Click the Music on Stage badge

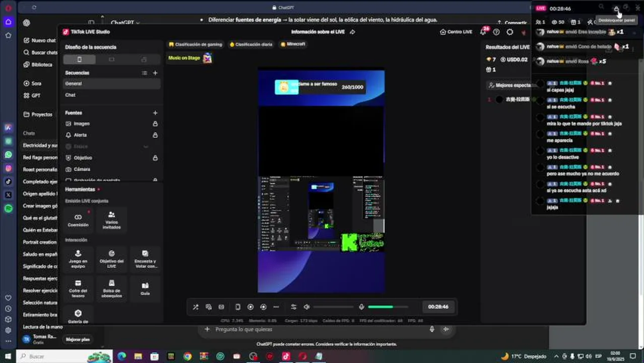coord(190,58)
